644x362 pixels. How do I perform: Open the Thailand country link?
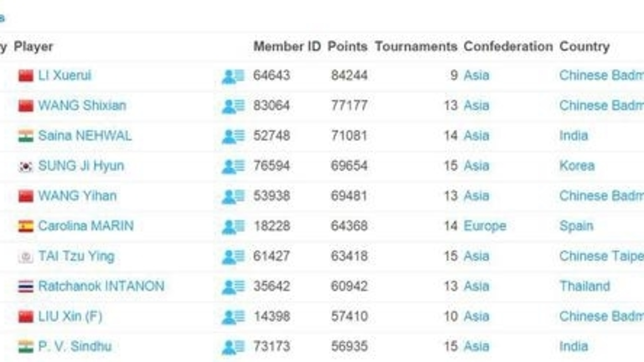[x=584, y=287]
